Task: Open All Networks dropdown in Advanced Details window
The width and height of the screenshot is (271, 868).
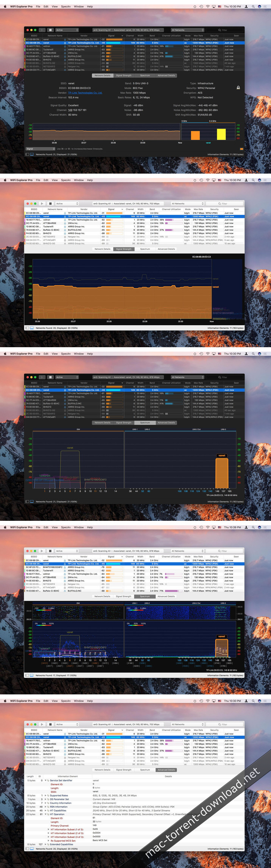Action: (x=187, y=724)
